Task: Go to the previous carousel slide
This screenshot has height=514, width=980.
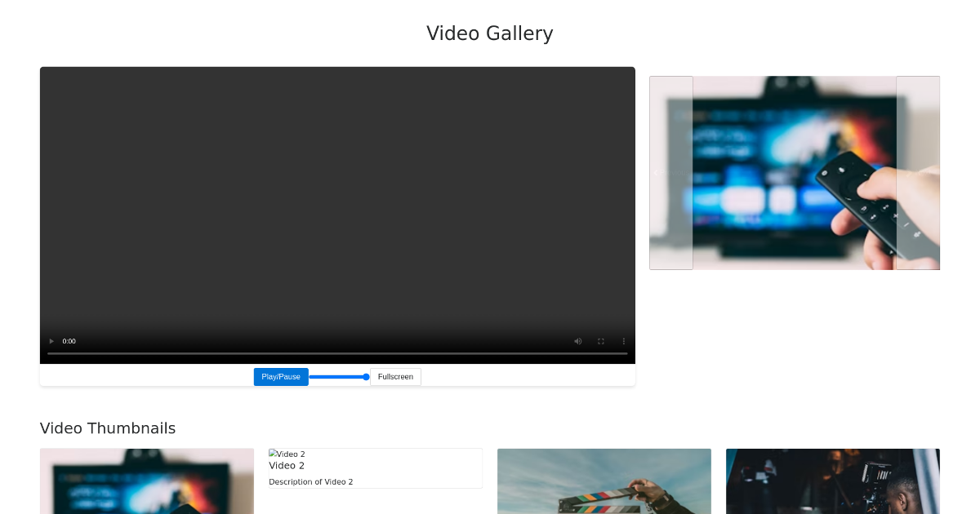Action: [670, 173]
